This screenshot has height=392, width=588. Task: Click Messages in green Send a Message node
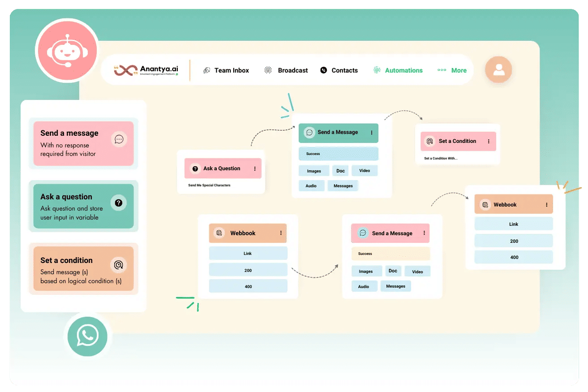coord(343,186)
